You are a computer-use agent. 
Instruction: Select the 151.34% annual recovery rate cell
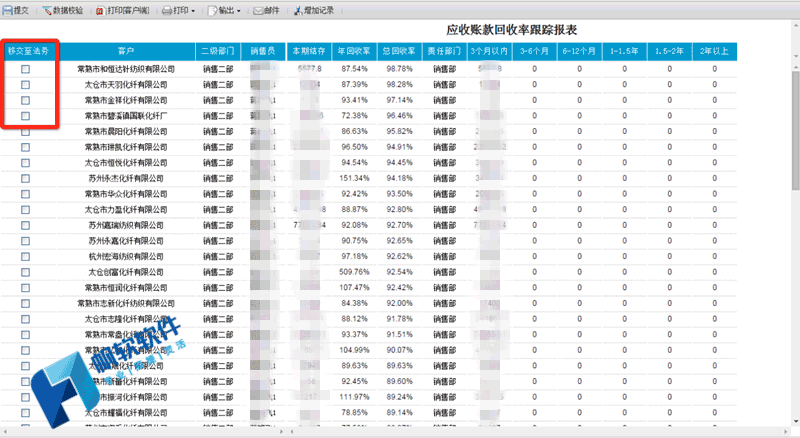click(354, 178)
